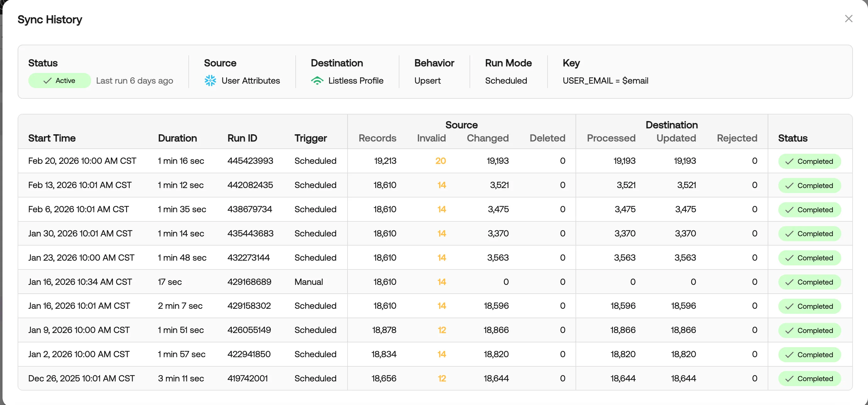The height and width of the screenshot is (405, 868).
Task: Select Run ID 419742001
Action: point(248,378)
